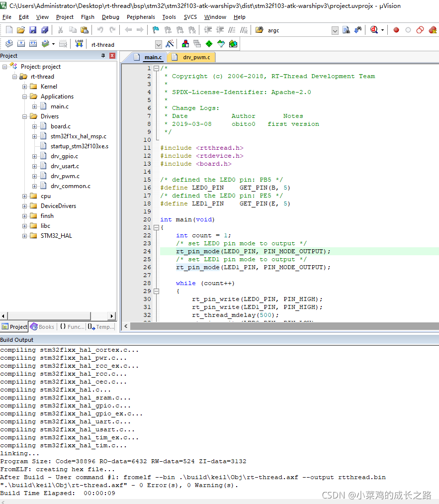The height and width of the screenshot is (504, 439).
Task: Expand the Kernel folder
Action: point(25,87)
